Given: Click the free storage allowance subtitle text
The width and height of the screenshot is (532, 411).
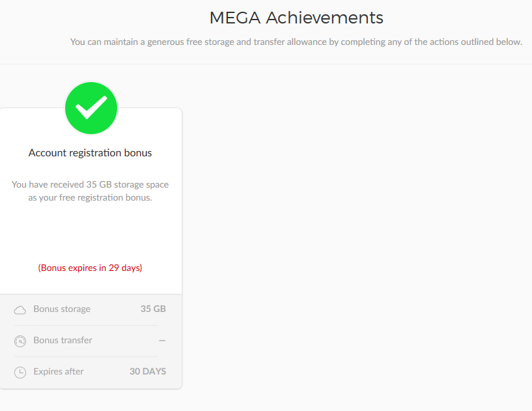Looking at the screenshot, I should tap(296, 42).
